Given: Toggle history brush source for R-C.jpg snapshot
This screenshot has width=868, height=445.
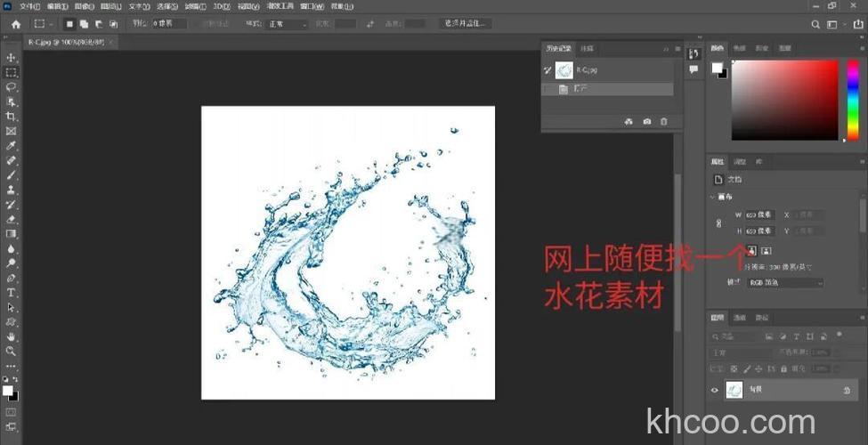Looking at the screenshot, I should (548, 70).
